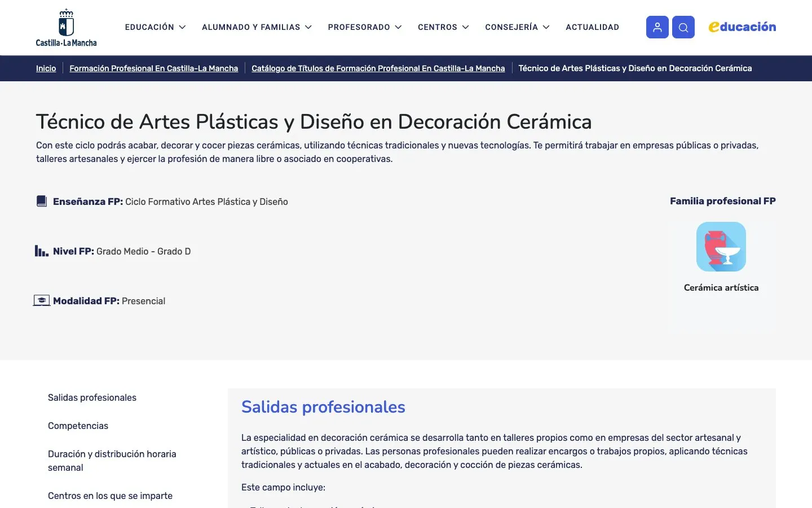Click the Grado Medio - Grado D value

pos(144,251)
